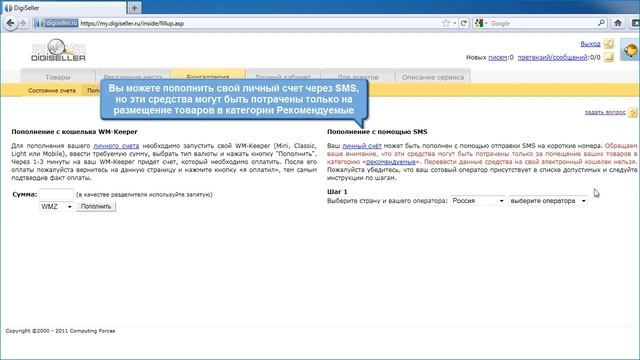
Task: Click the DigiSeller logo
Action: pos(58,50)
